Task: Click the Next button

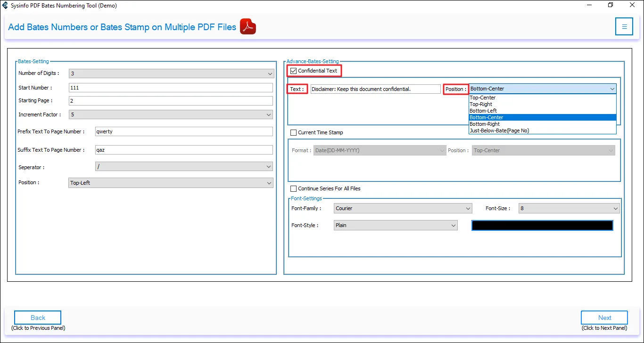Action: [x=604, y=318]
